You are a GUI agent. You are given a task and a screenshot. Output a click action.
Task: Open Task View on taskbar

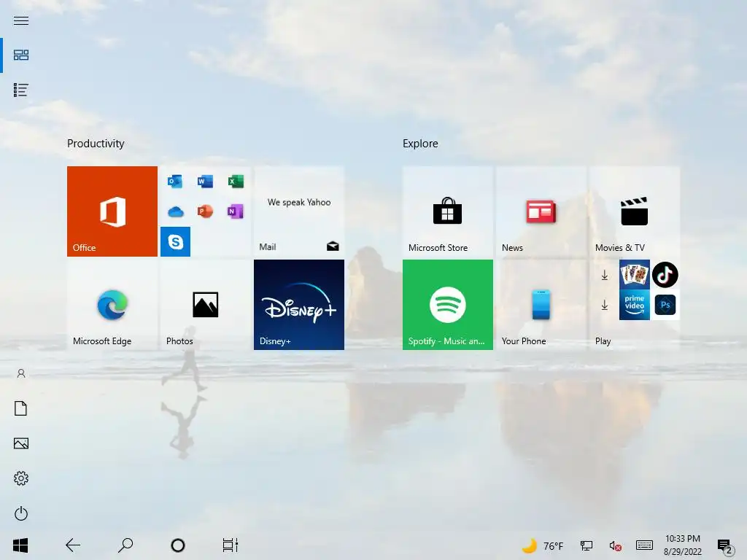pos(230,545)
